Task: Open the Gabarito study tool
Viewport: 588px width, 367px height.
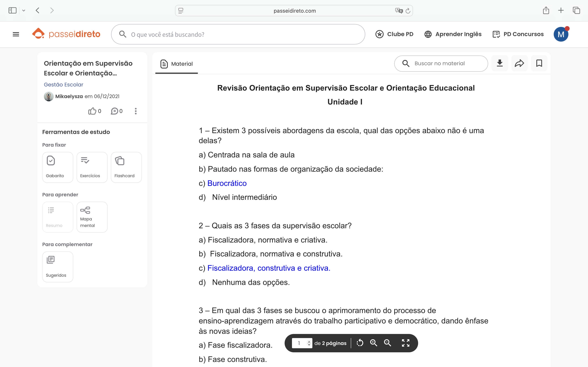Action: (x=58, y=167)
